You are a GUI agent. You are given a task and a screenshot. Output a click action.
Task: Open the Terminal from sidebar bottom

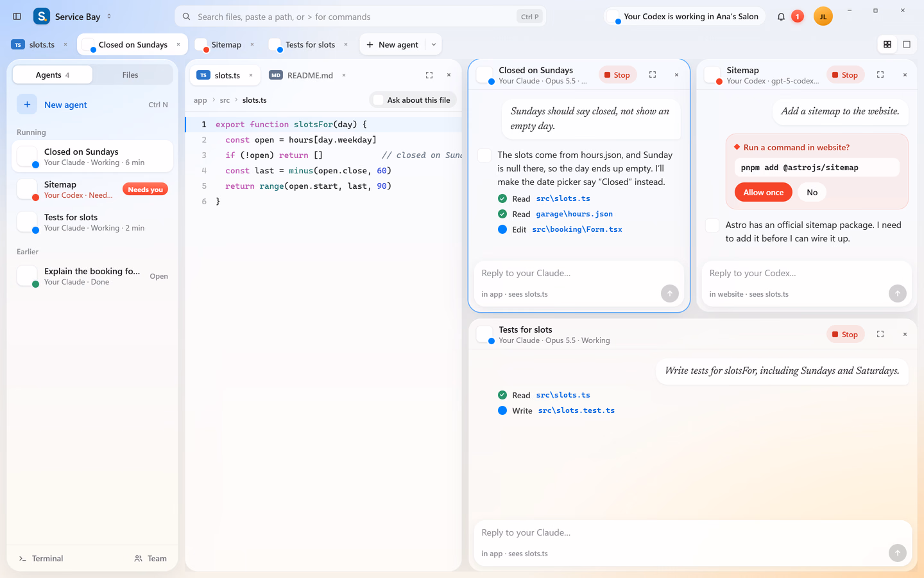[41, 558]
